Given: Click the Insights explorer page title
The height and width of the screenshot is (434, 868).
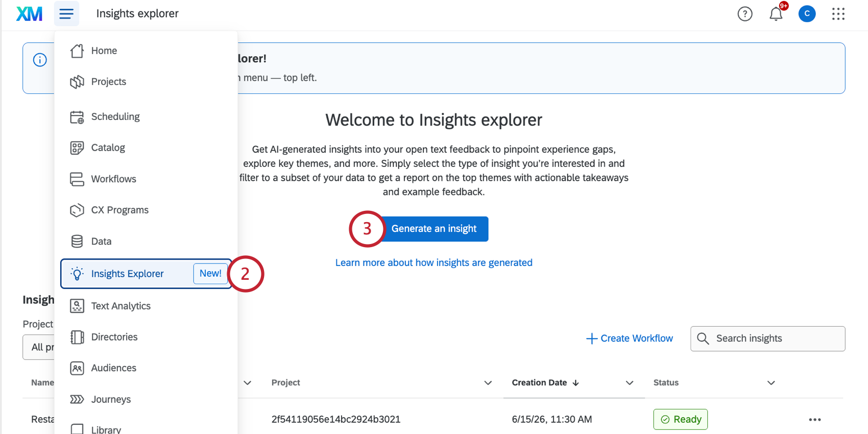Looking at the screenshot, I should click(137, 14).
